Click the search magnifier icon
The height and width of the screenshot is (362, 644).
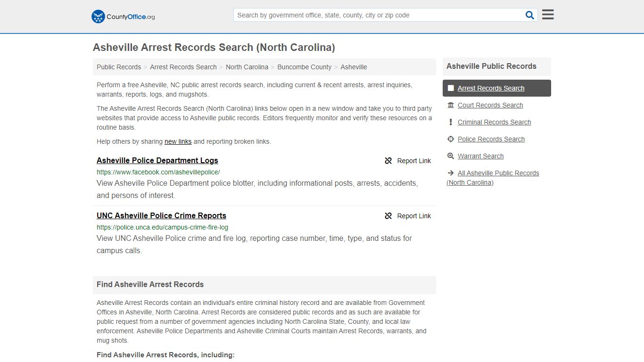[530, 15]
